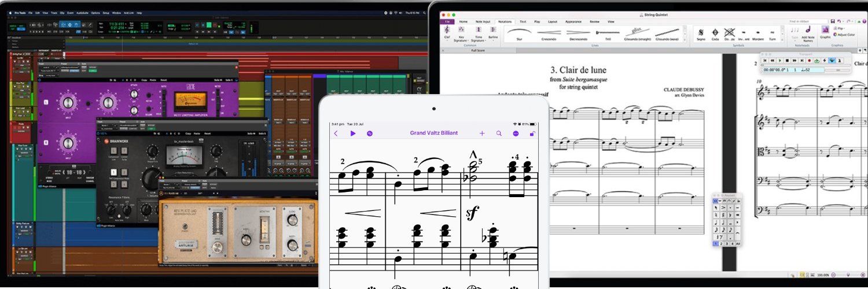Screen dimensions: 868x289
Task: Tap the iPad search magnifier icon
Action: [x=499, y=134]
